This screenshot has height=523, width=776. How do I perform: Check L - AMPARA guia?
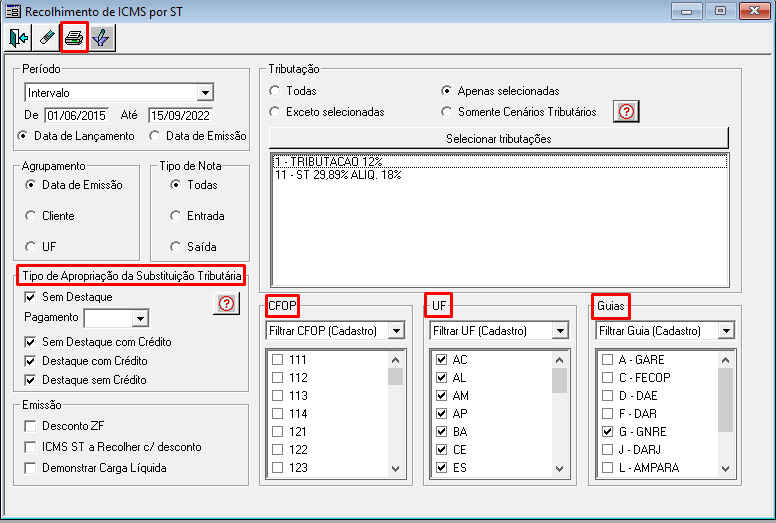pyautogui.click(x=607, y=468)
